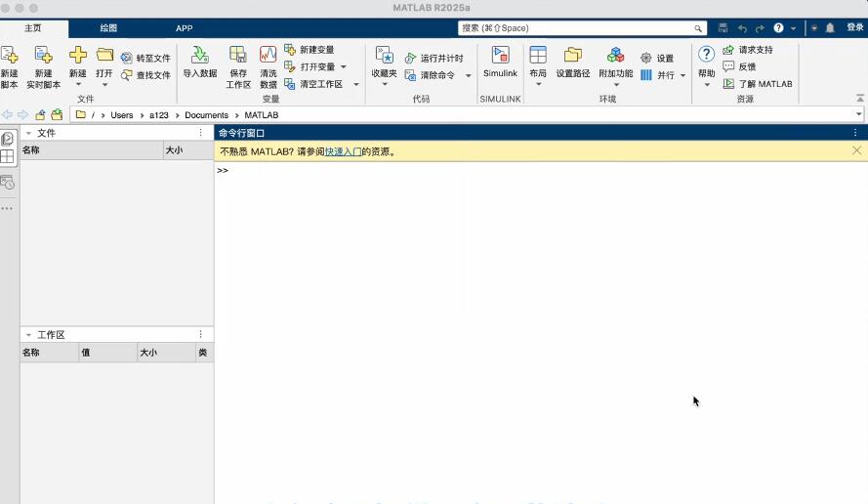Image resolution: width=868 pixels, height=504 pixels.
Task: Expand the Clear Commands (清除命令) dropdown arrow
Action: (469, 75)
